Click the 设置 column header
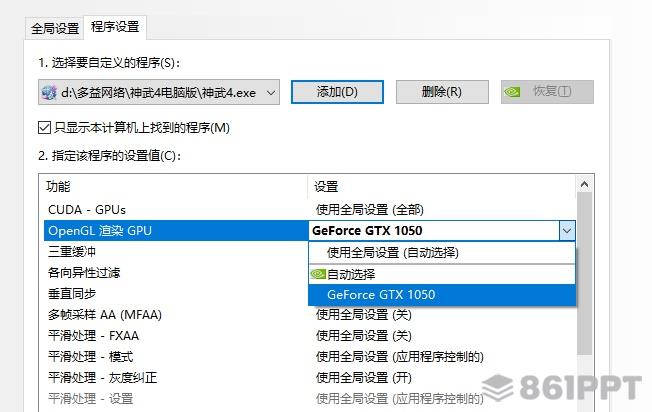This screenshot has height=412, width=652. pyautogui.click(x=442, y=187)
